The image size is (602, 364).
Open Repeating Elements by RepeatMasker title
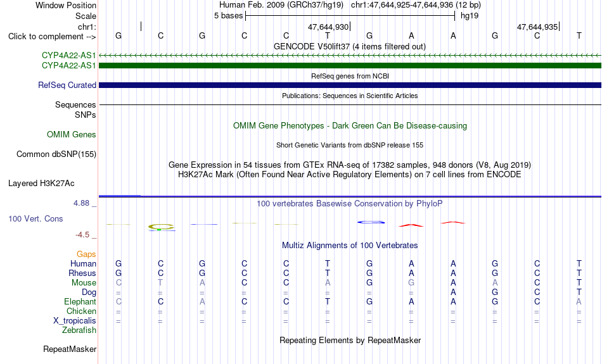[x=350, y=341]
